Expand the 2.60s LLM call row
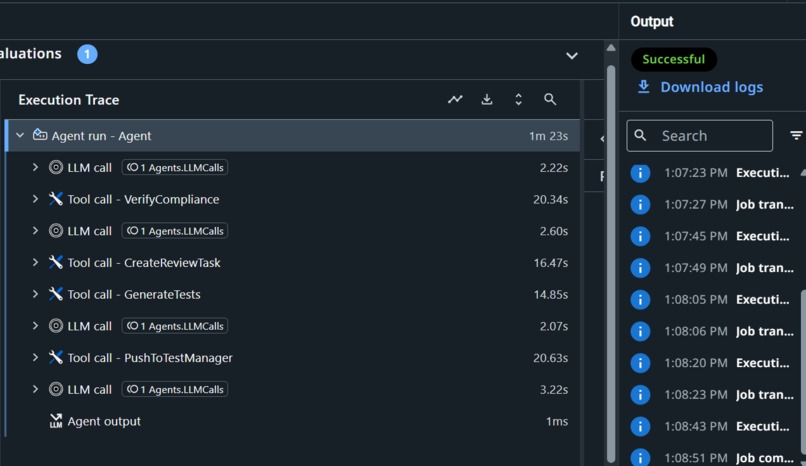806x466 pixels. pyautogui.click(x=35, y=231)
